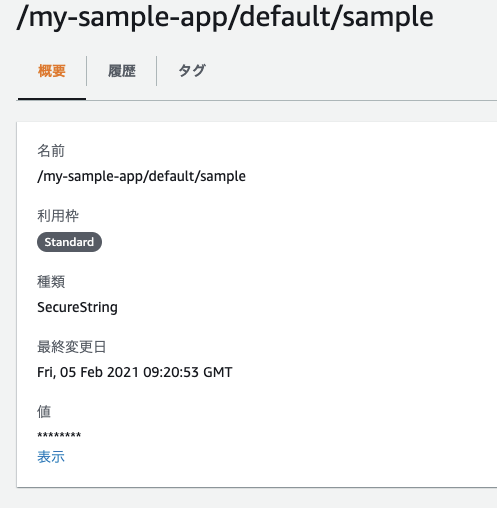The image size is (497, 508).
Task: Click the 値 field label
Action: (x=44, y=412)
